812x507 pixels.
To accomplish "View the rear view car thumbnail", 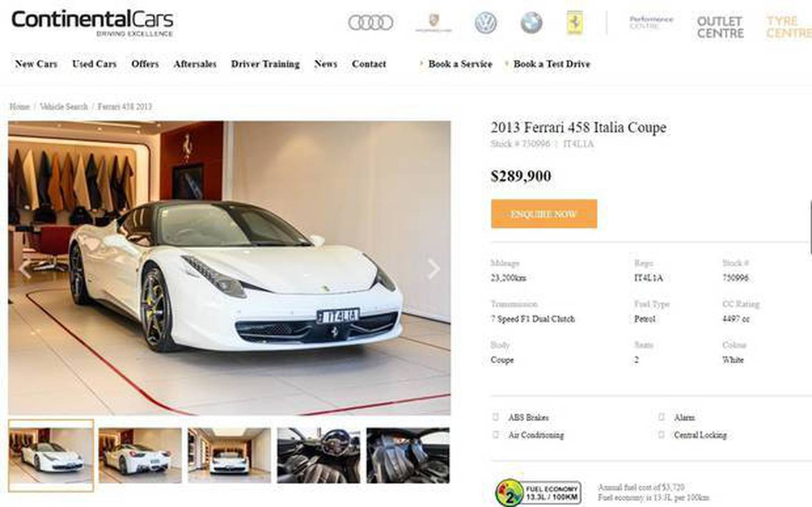I will (x=140, y=455).
